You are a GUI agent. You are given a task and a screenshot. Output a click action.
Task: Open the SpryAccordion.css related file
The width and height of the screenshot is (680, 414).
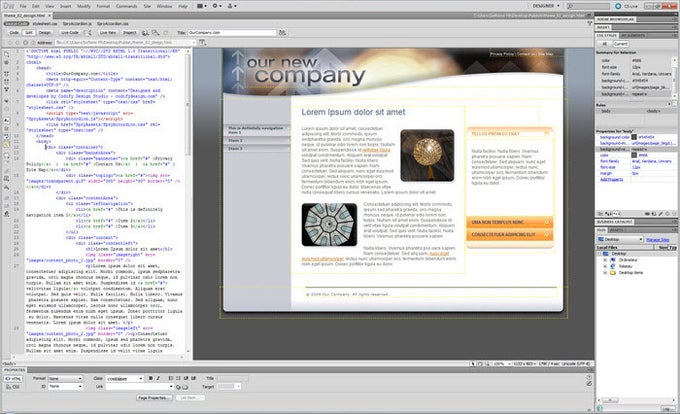(112, 23)
